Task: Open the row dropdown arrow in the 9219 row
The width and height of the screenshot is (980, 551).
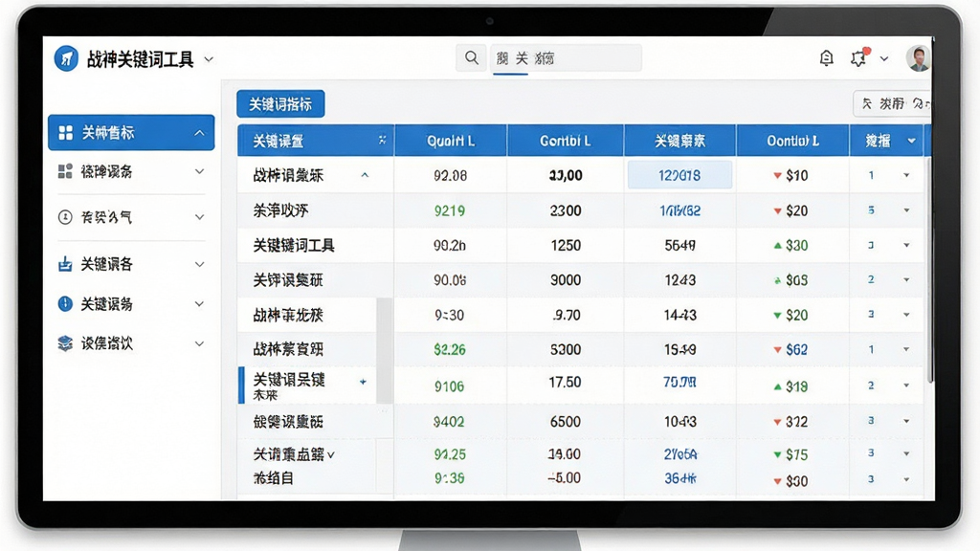Action: pyautogui.click(x=906, y=210)
